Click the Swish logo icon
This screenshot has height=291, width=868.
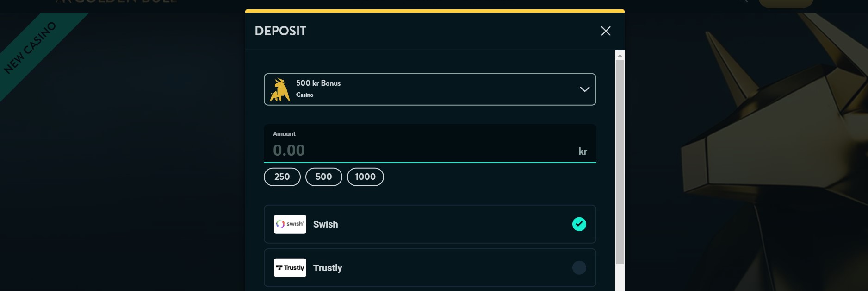tap(290, 224)
